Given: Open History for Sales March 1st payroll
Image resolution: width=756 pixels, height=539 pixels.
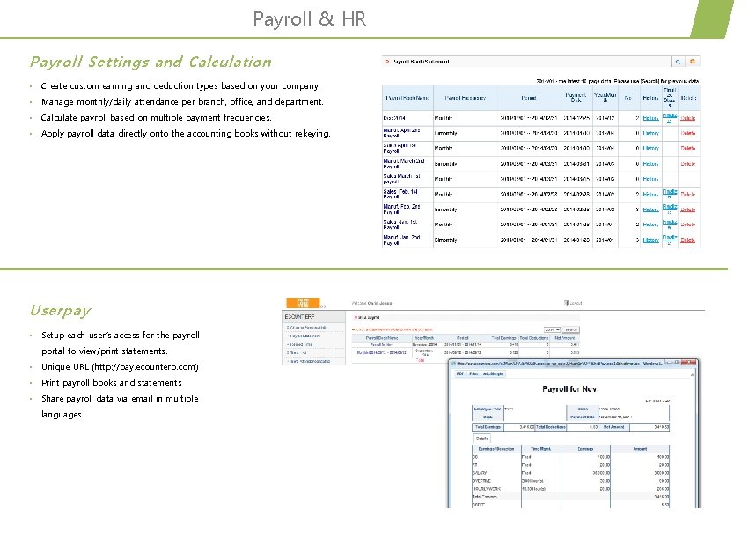Looking at the screenshot, I should (650, 179).
